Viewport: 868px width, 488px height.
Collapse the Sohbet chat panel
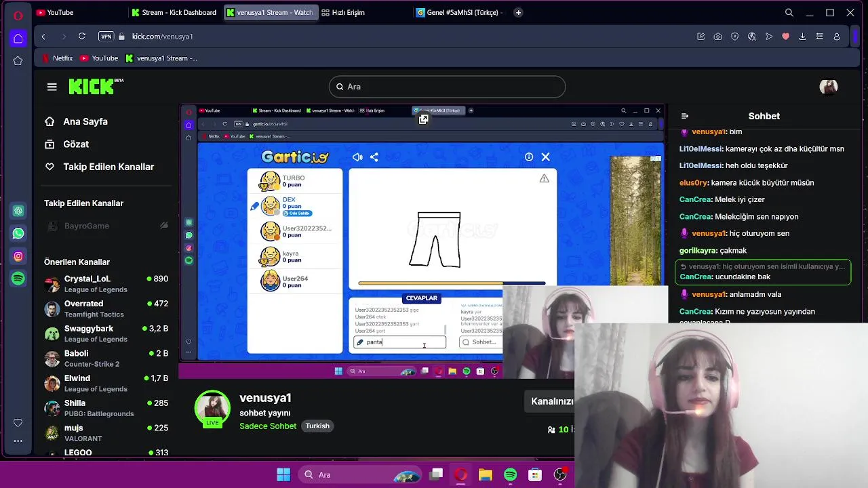click(685, 117)
